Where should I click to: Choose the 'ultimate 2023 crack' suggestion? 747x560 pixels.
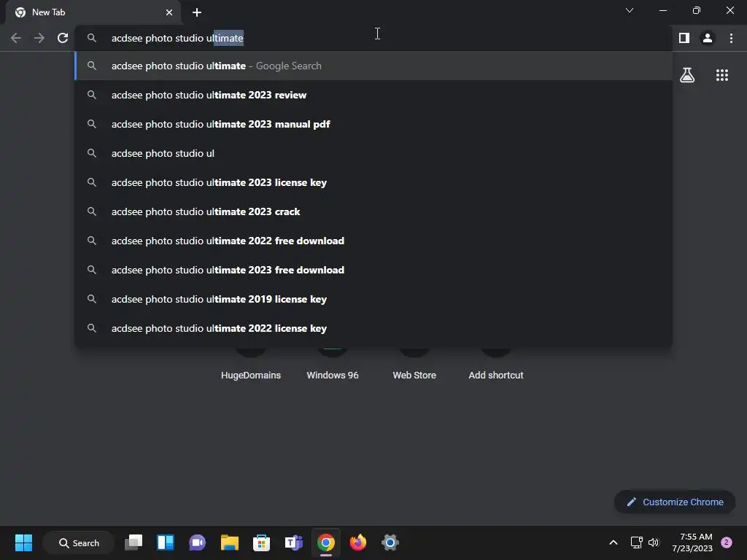click(x=373, y=211)
